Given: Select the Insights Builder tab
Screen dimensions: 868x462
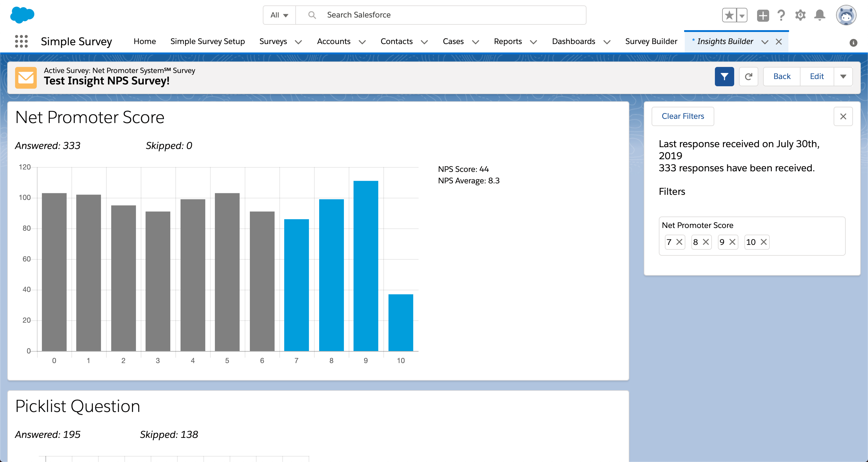Looking at the screenshot, I should (725, 42).
